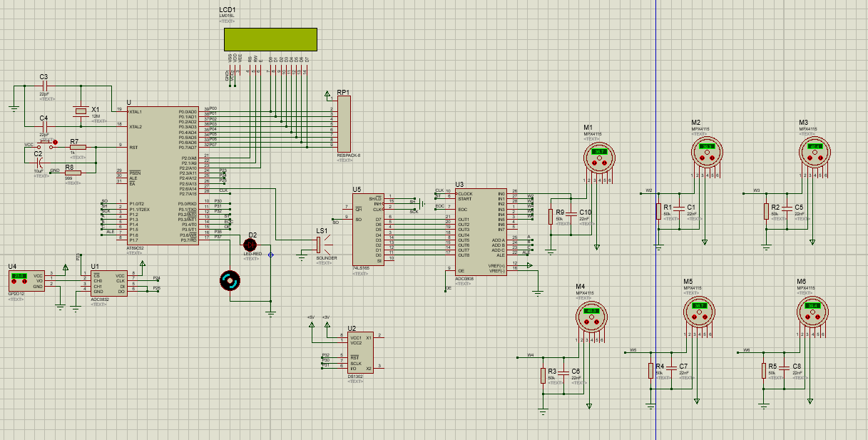Click the LM016L label under LCD1

(227, 17)
